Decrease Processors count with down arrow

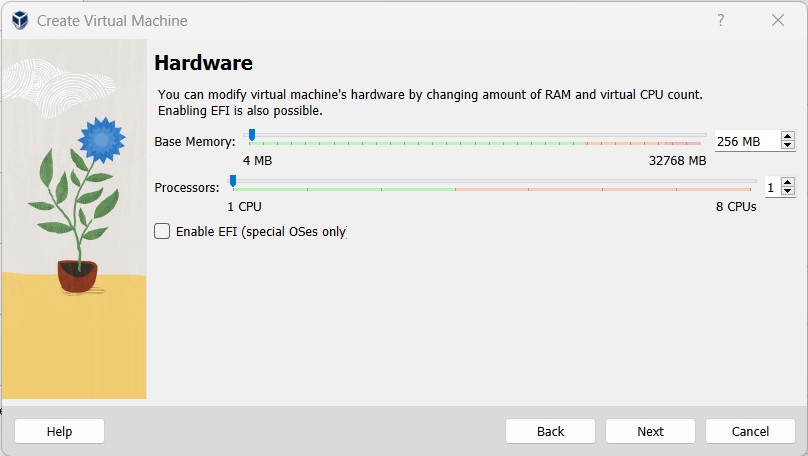(x=787, y=190)
